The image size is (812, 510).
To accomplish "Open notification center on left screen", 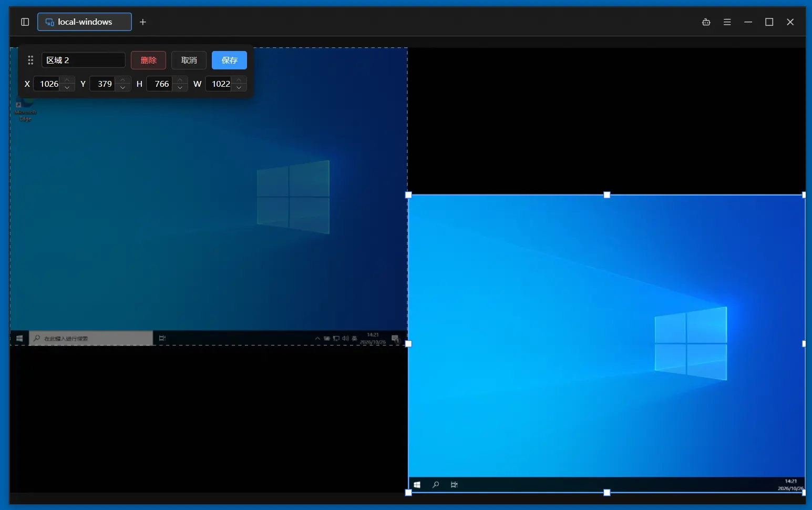I will point(395,339).
